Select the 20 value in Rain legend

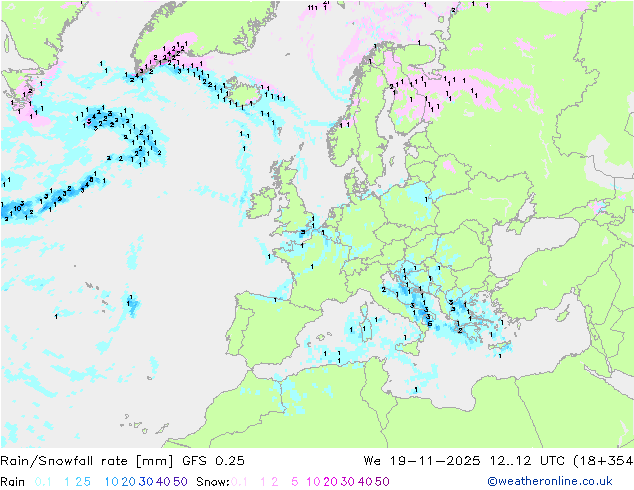(129, 482)
